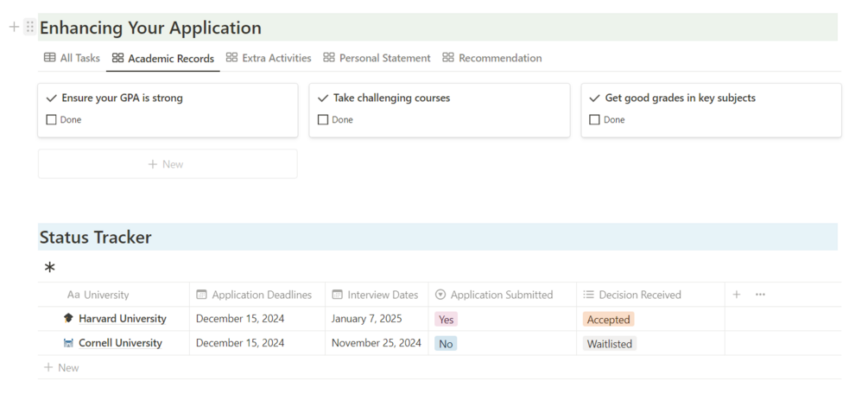Click the checkmark icon on Take challenging courses
Image resolution: width=868 pixels, height=394 pixels.
[323, 98]
